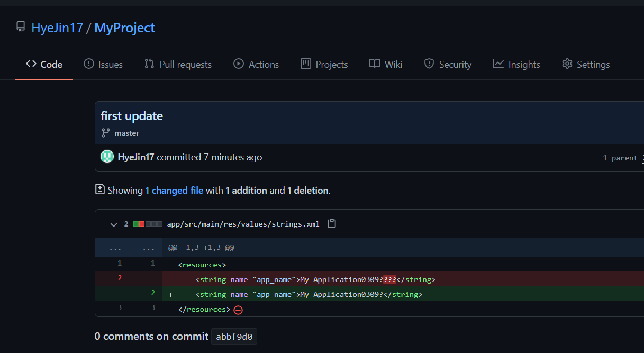Click the Projects board icon
644x353 pixels.
(306, 64)
